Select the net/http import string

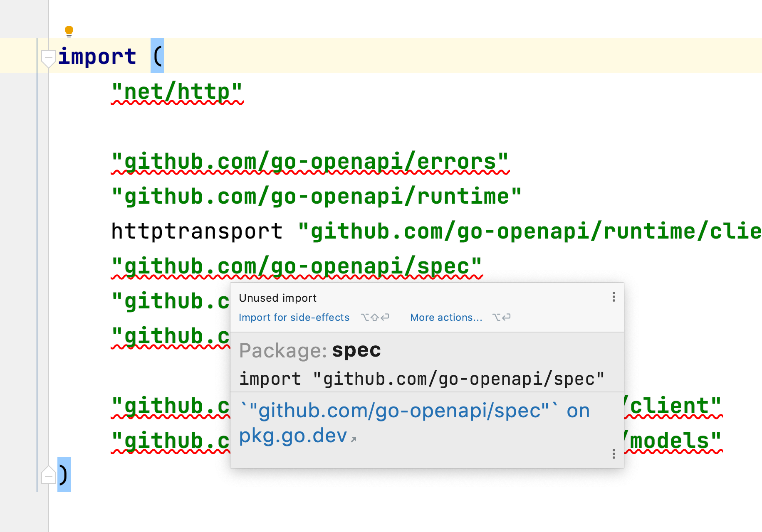177,91
